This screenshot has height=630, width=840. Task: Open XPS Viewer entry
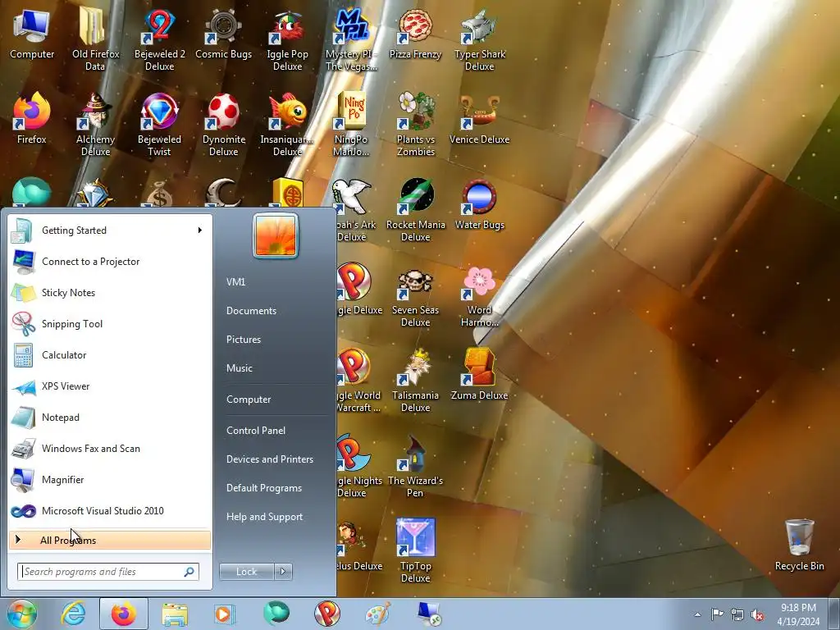110,386
